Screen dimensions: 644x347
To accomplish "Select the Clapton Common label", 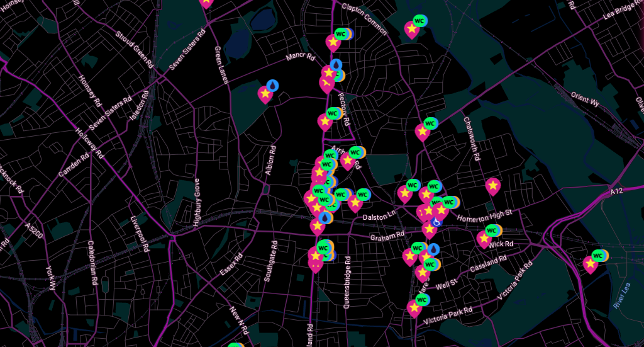I will 364,20.
